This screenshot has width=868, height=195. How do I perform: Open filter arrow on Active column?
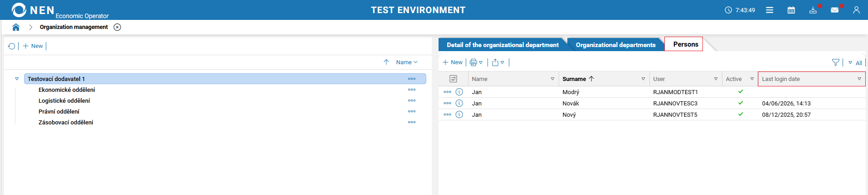tap(752, 79)
